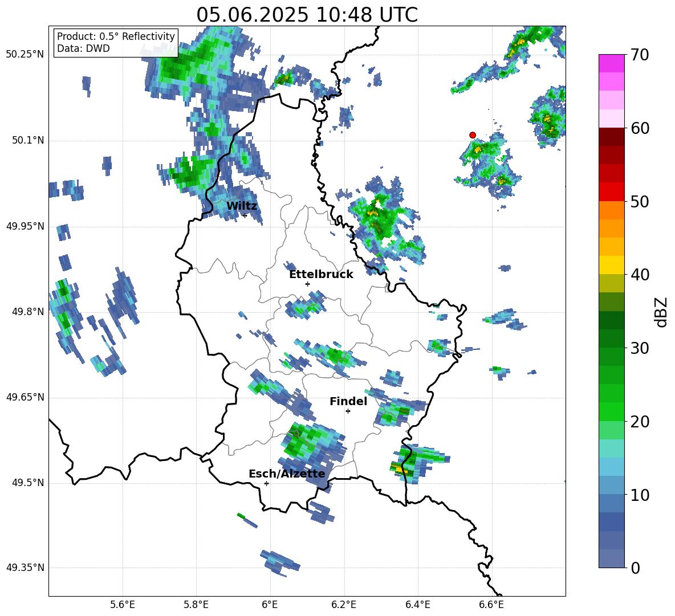Click the yellow colorbar segment above 40

tap(611, 265)
